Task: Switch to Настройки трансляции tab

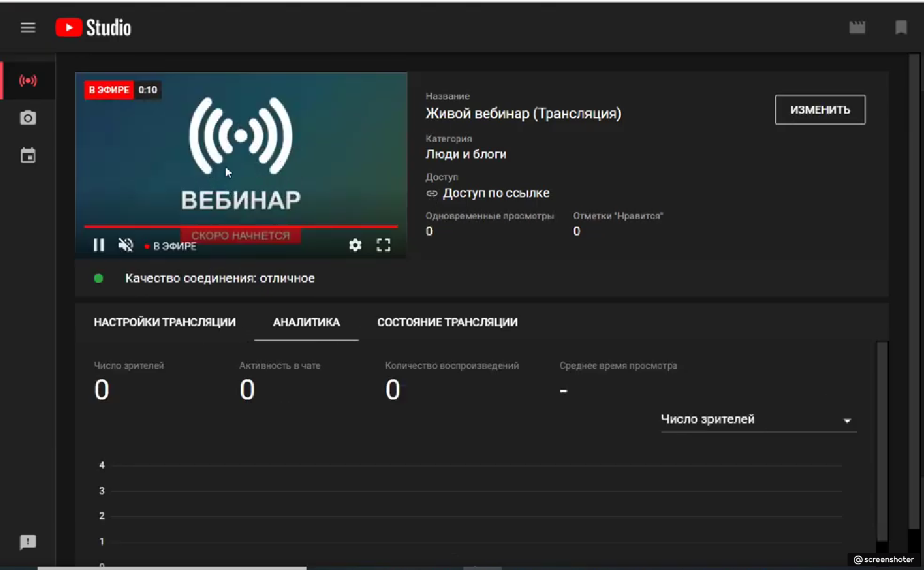Action: coord(165,323)
